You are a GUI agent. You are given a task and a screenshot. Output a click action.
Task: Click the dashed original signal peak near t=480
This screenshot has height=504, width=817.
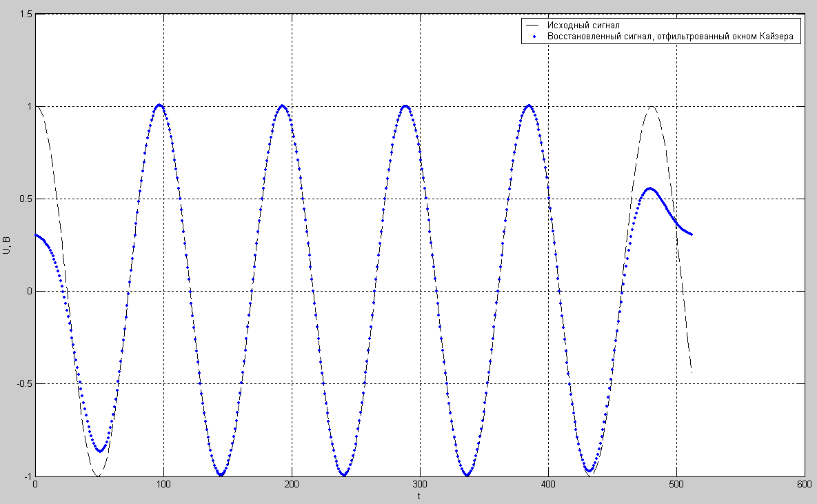coord(651,107)
